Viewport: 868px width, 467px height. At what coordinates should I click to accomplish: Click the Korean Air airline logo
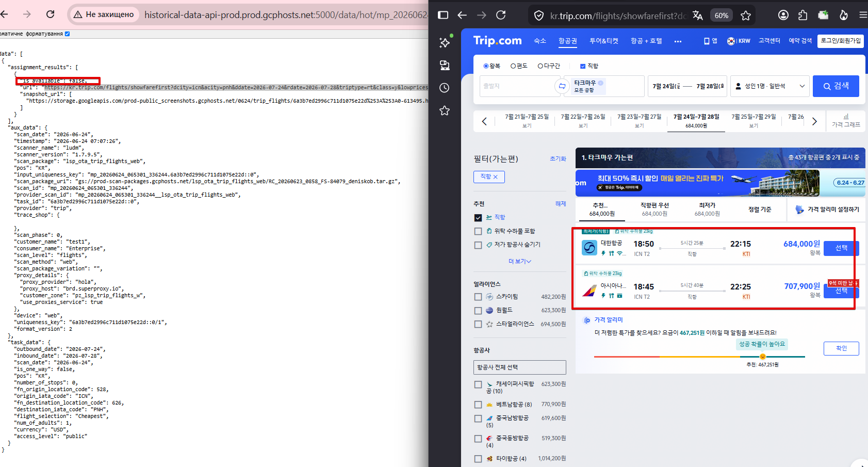point(589,248)
